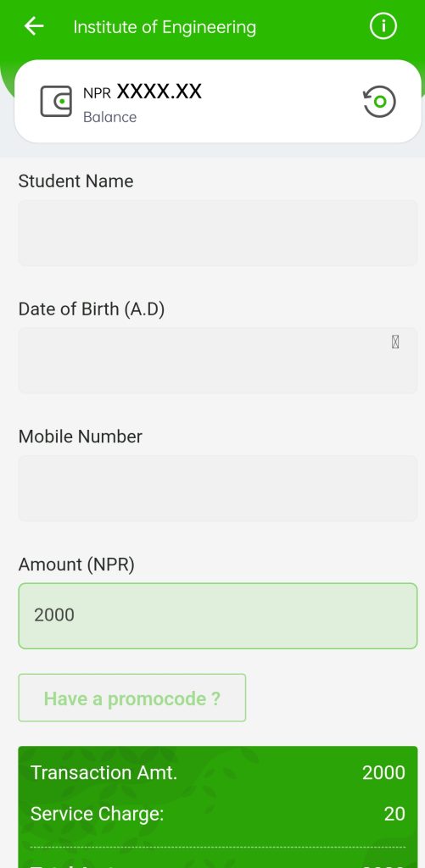Click the 'Student Name' field label
Image resolution: width=425 pixels, height=868 pixels.
[75, 181]
